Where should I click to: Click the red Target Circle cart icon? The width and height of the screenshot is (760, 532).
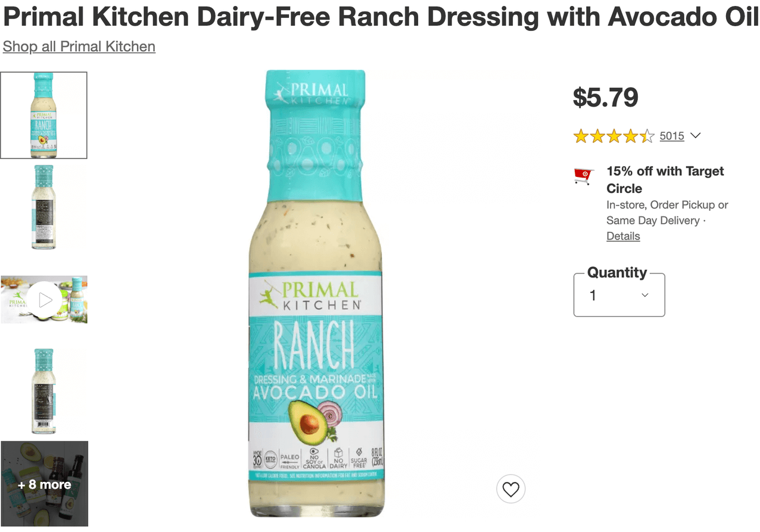[x=584, y=176]
